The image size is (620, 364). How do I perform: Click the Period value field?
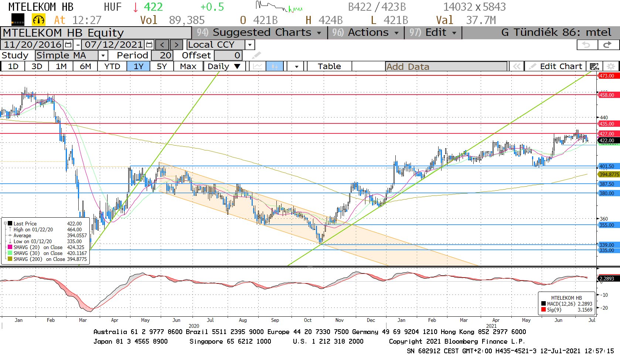click(162, 55)
